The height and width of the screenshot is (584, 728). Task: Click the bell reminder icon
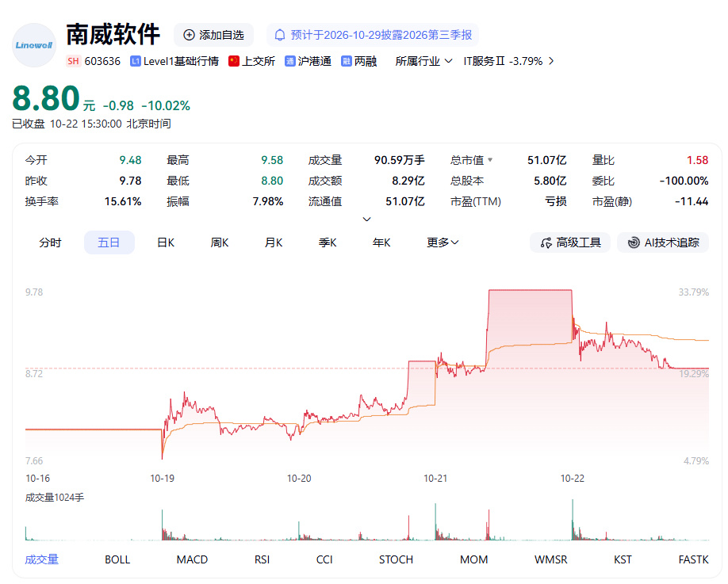point(280,35)
